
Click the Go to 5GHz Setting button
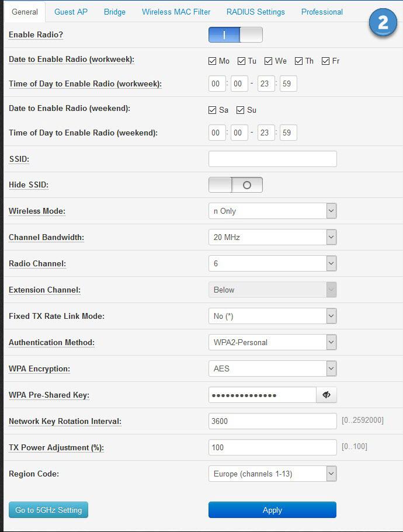pyautogui.click(x=48, y=510)
